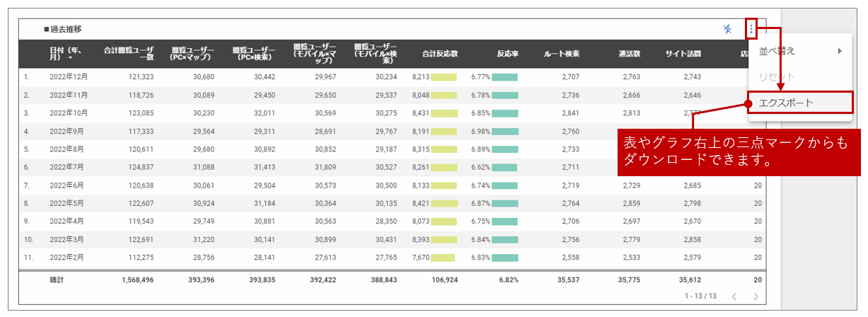Select the 2022年7月 date cell
The width and height of the screenshot is (868, 317).
point(69,167)
